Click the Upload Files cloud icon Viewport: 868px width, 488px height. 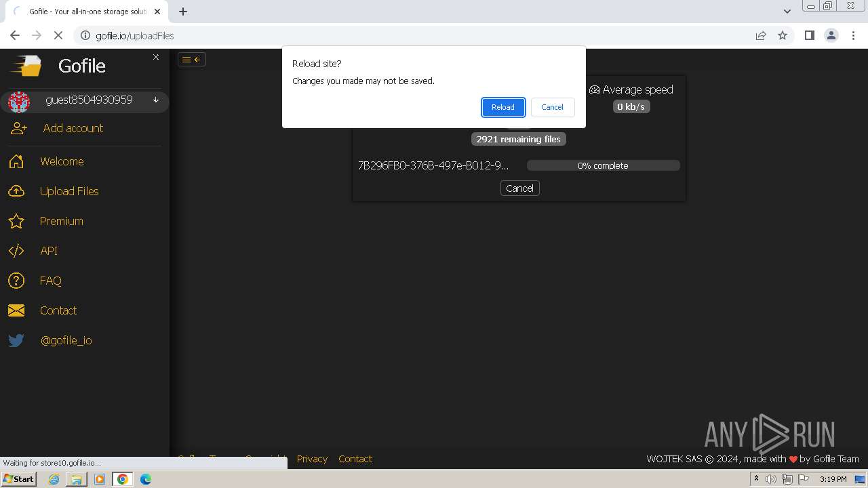(x=16, y=191)
